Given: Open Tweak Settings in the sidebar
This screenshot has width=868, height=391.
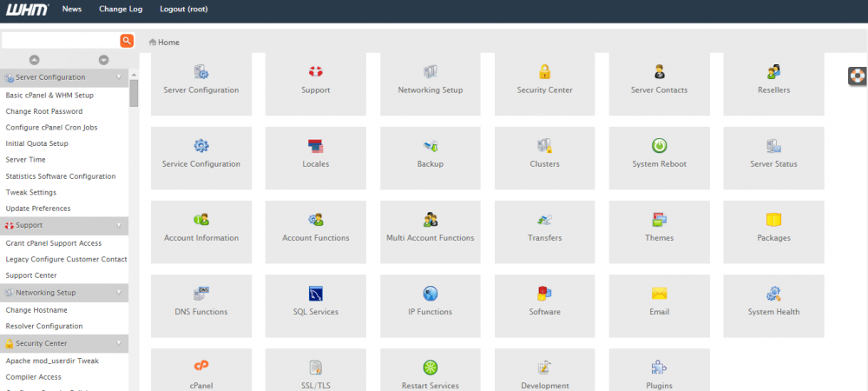Looking at the screenshot, I should pos(31,192).
